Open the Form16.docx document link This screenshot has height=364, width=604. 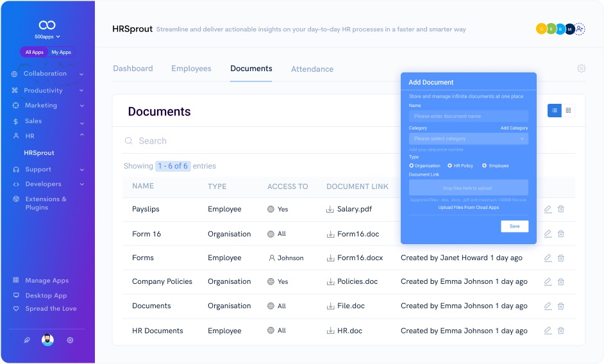(360, 258)
